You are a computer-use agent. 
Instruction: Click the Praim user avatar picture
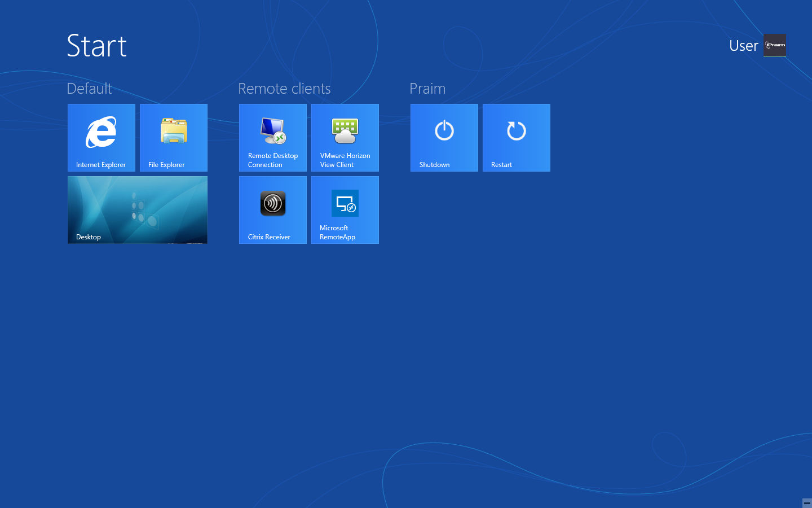[x=775, y=45]
